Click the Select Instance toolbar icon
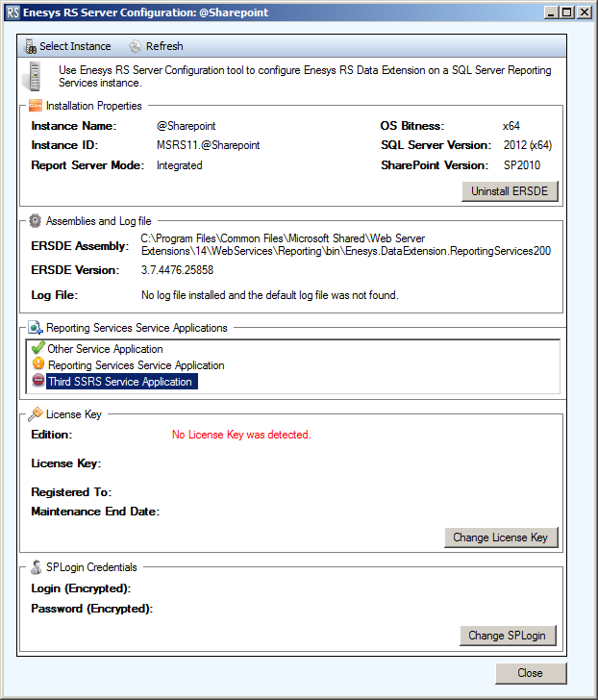Screen dimensions: 598x700 click(x=31, y=46)
